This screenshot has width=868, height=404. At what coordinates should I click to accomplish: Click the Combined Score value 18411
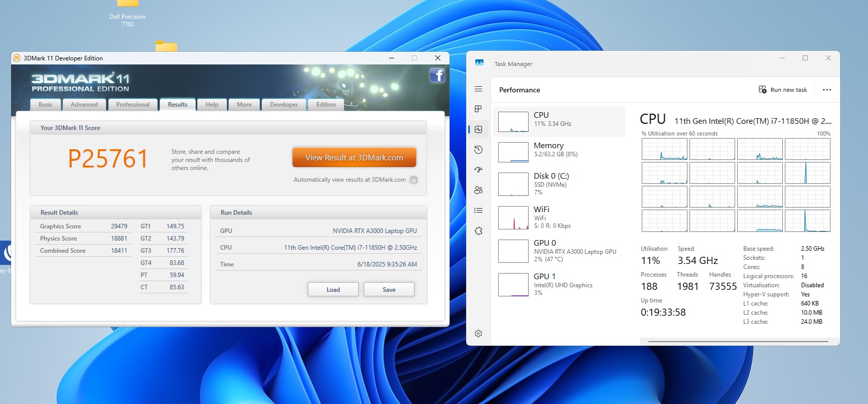click(119, 251)
